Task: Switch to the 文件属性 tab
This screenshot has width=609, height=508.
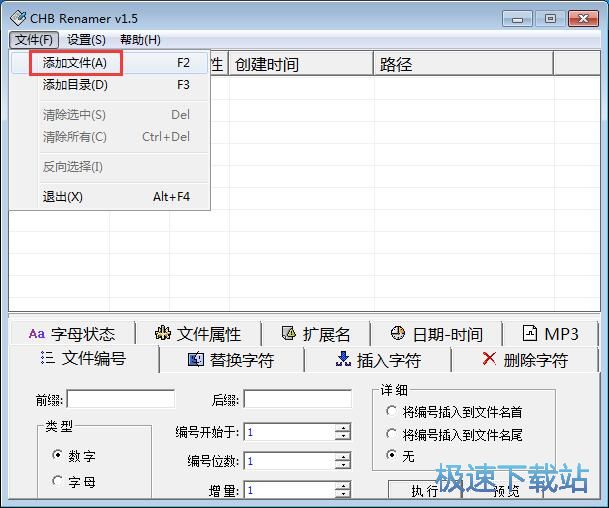Action: click(x=198, y=334)
